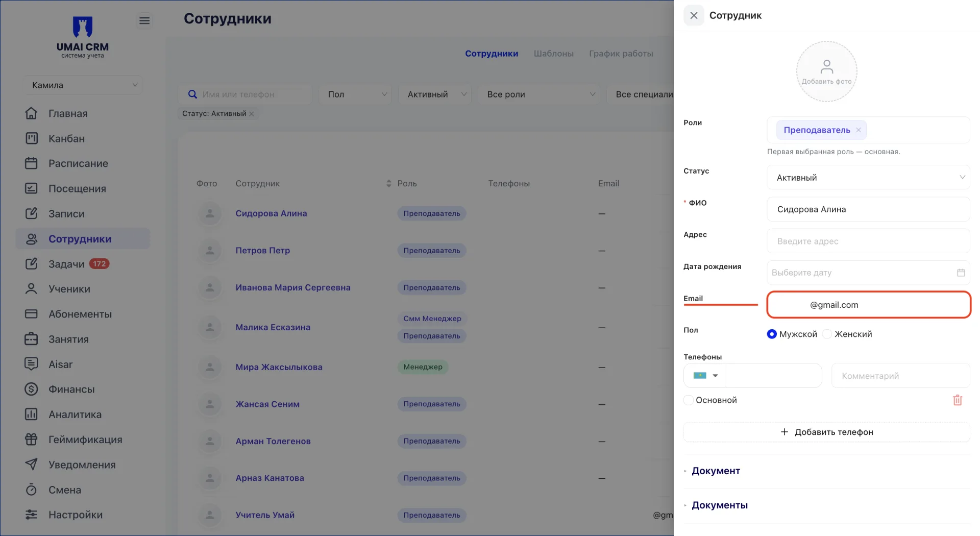Switch to the Шаблоны tab

[553, 54]
